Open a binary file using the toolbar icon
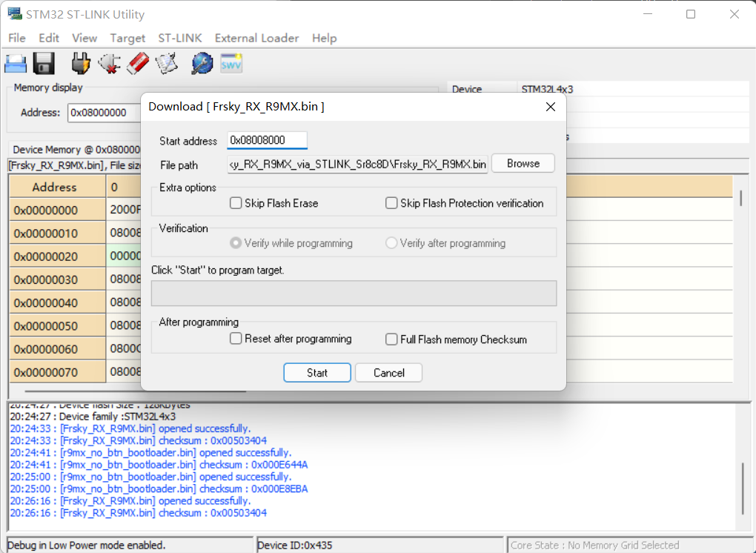756x553 pixels. click(16, 63)
